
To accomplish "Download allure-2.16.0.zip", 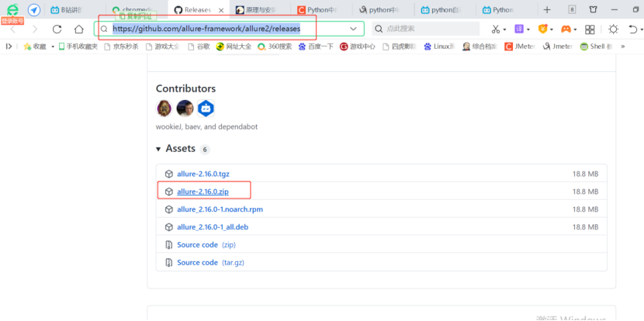I will [x=203, y=192].
